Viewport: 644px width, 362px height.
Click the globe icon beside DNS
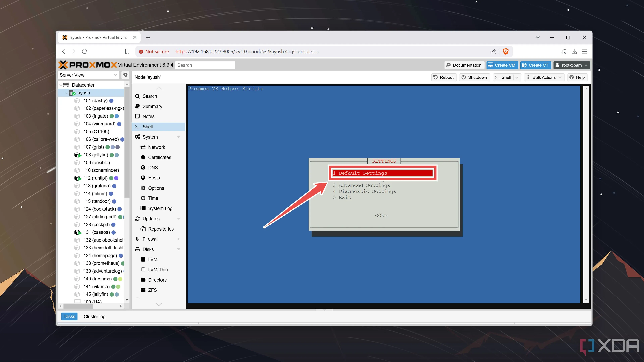143,168
